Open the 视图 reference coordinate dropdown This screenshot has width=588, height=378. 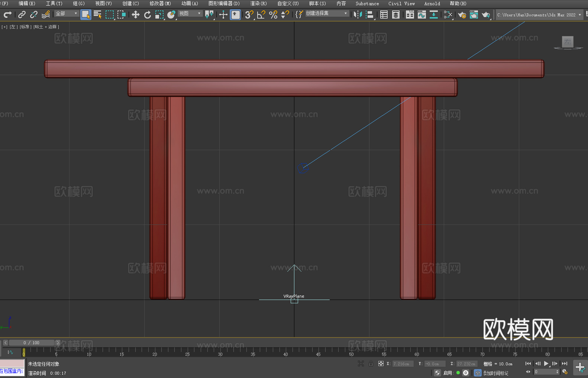(x=190, y=13)
